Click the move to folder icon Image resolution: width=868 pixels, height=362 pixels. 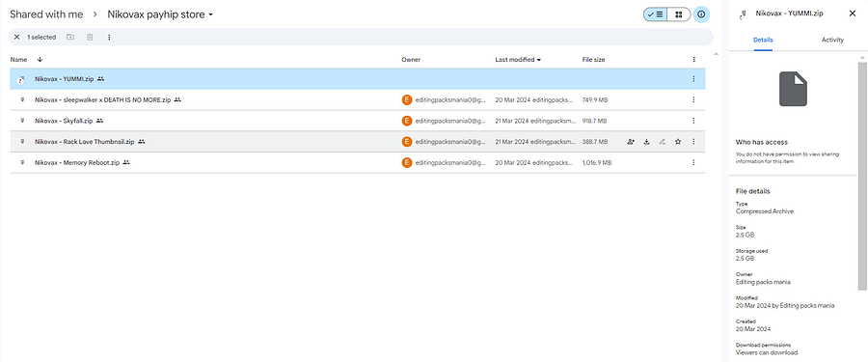(x=70, y=37)
